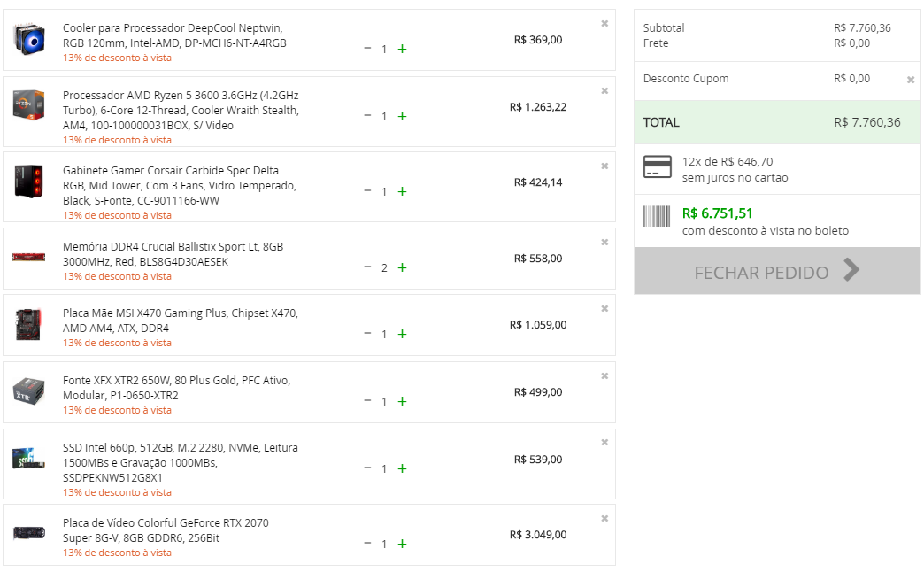This screenshot has width=924, height=572.
Task: Open Cooler para Processador DeepCool Neptwin title
Action: click(174, 35)
